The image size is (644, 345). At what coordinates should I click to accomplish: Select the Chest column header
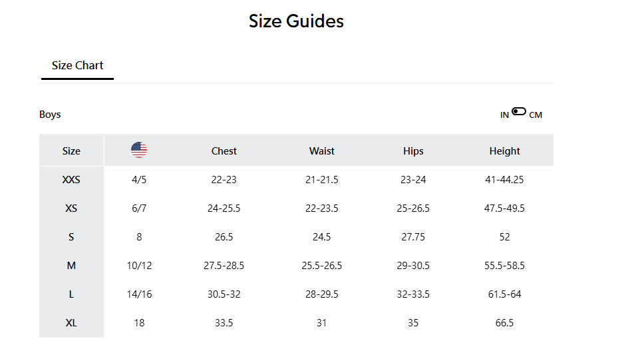(224, 151)
